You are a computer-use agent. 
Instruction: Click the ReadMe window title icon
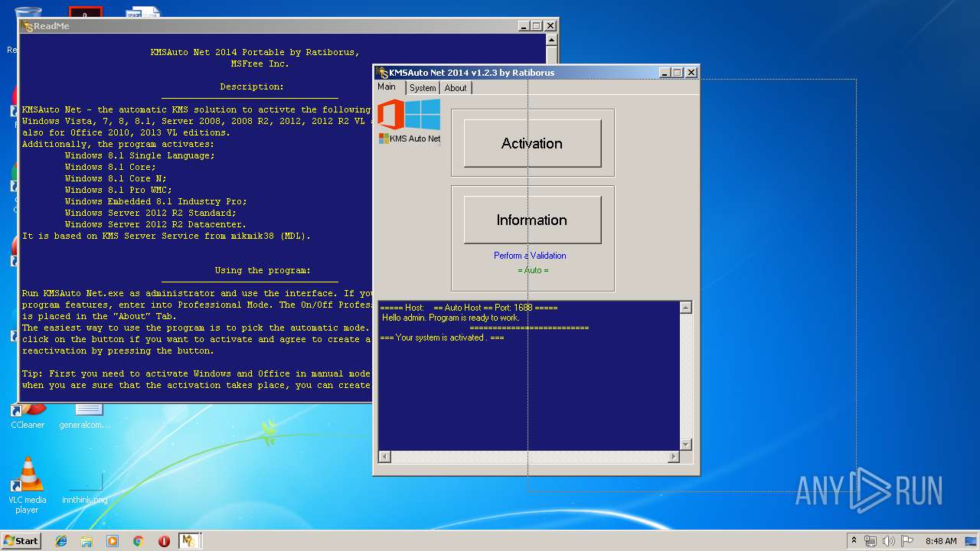click(x=28, y=26)
